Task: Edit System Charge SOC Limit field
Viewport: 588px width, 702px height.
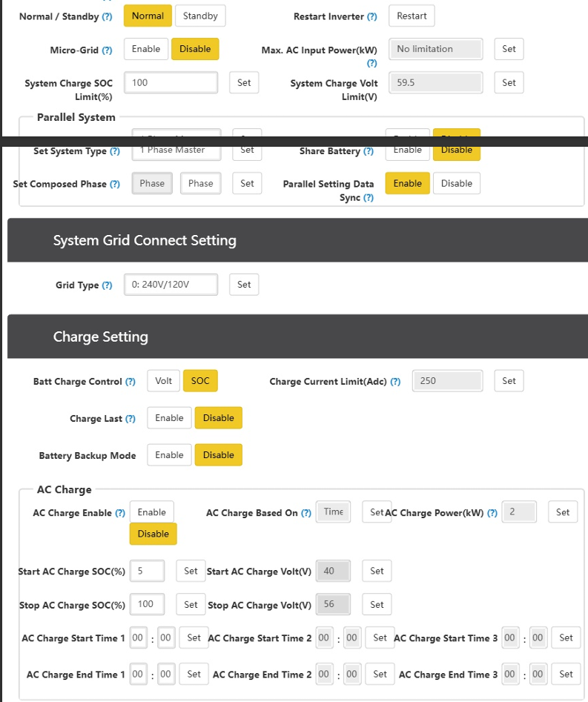Action: coord(171,82)
